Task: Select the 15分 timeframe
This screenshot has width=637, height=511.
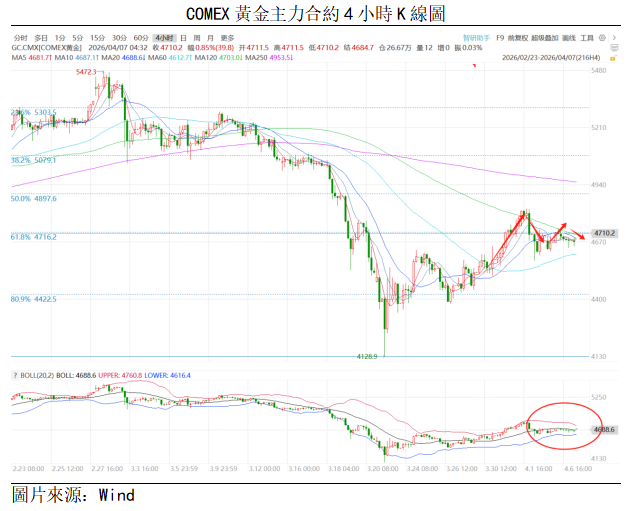Action: [97, 36]
